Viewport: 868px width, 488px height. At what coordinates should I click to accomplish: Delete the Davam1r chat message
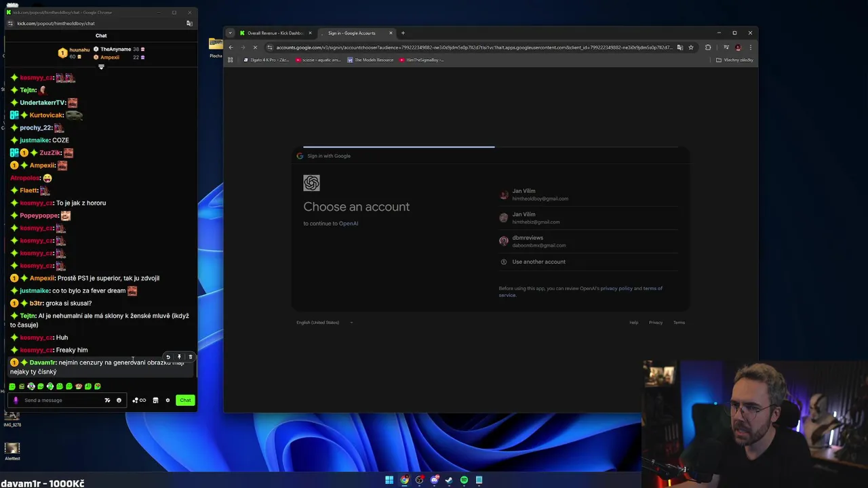coord(191,357)
